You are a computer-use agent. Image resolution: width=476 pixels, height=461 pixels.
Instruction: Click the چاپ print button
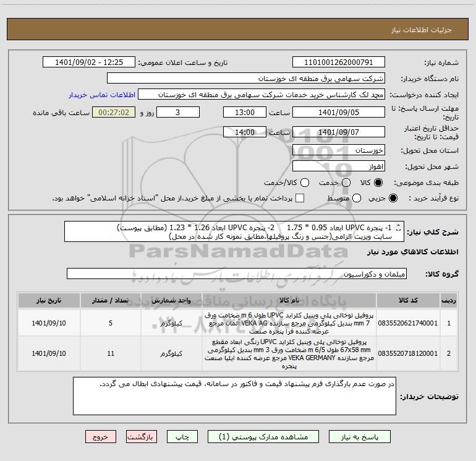click(182, 437)
